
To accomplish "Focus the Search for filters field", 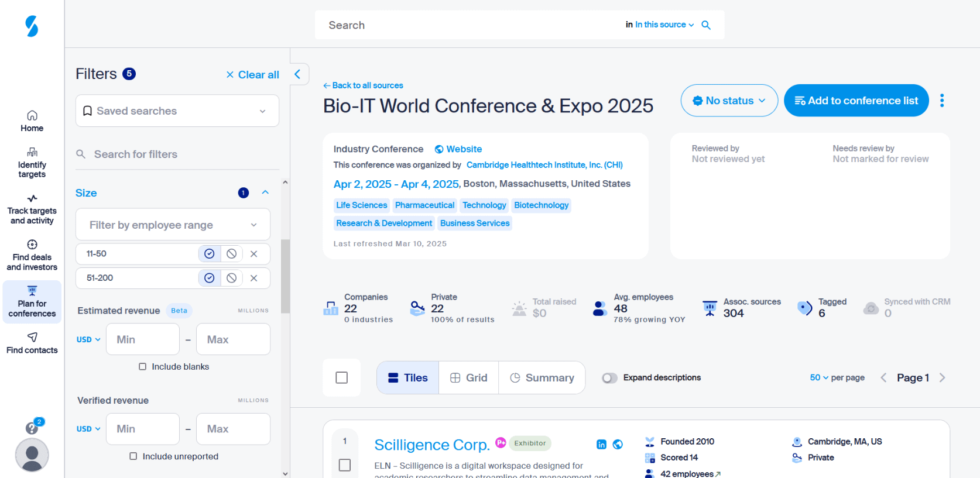I will 177,154.
